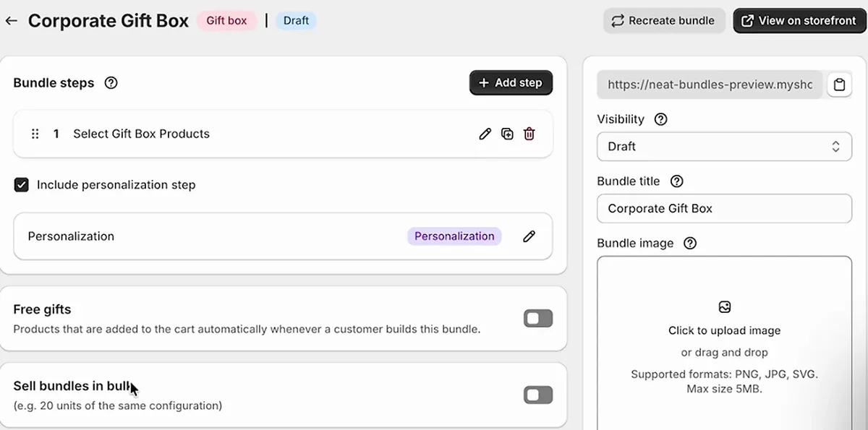The width and height of the screenshot is (868, 430).
Task: Enable the Free gifts toggle
Action: [538, 319]
